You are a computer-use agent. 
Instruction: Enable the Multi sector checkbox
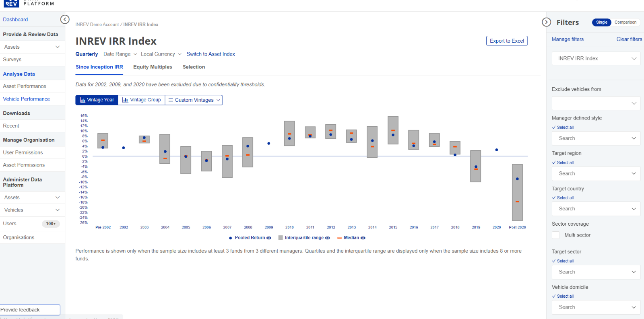click(556, 235)
